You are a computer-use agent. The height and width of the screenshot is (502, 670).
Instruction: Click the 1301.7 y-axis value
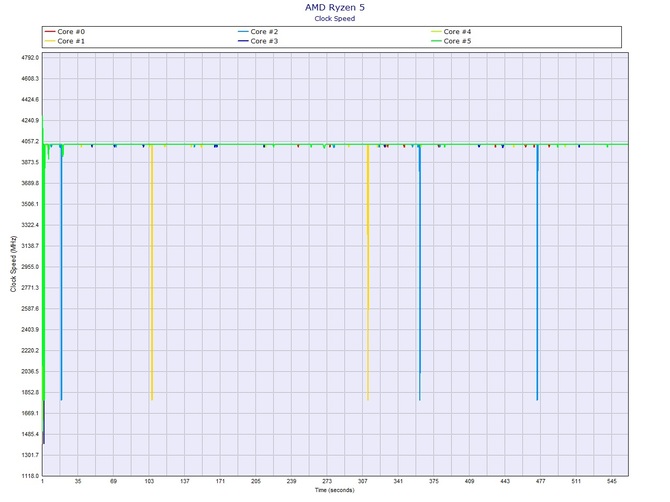[x=30, y=455]
